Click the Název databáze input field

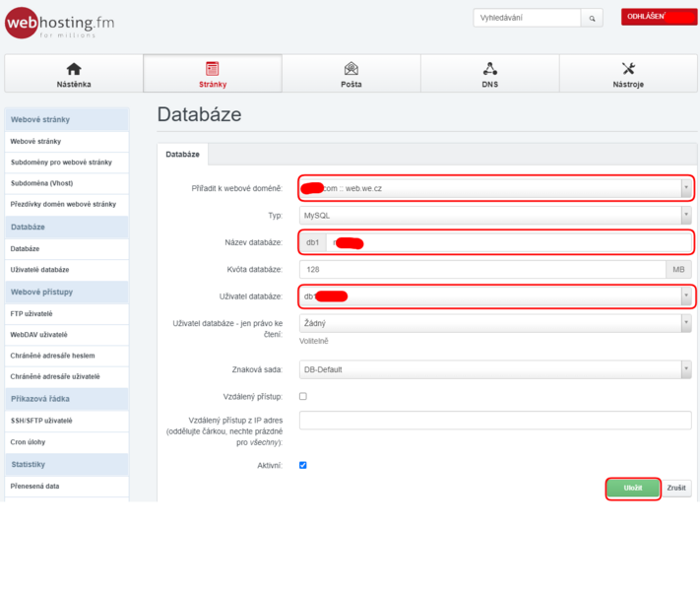click(x=509, y=242)
